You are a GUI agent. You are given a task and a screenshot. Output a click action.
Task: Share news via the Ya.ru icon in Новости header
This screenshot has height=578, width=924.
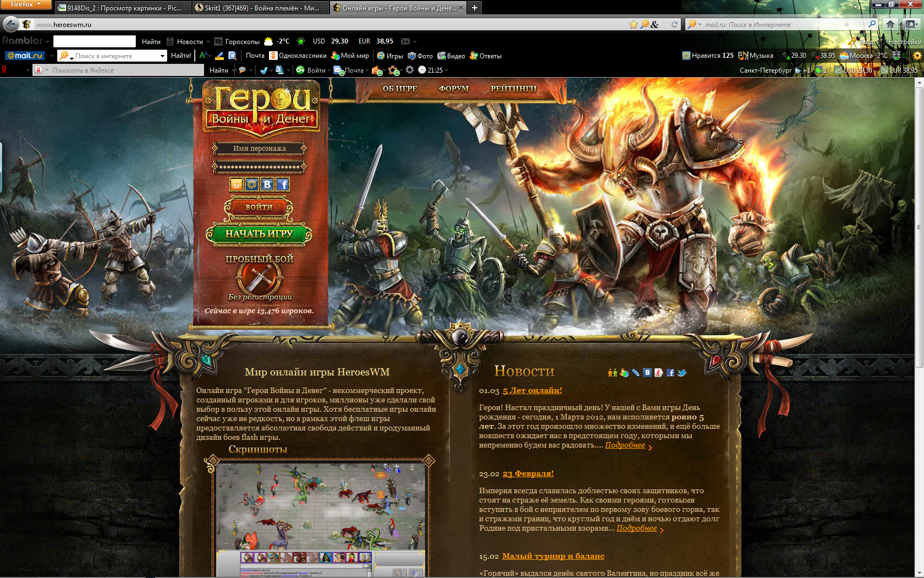658,373
